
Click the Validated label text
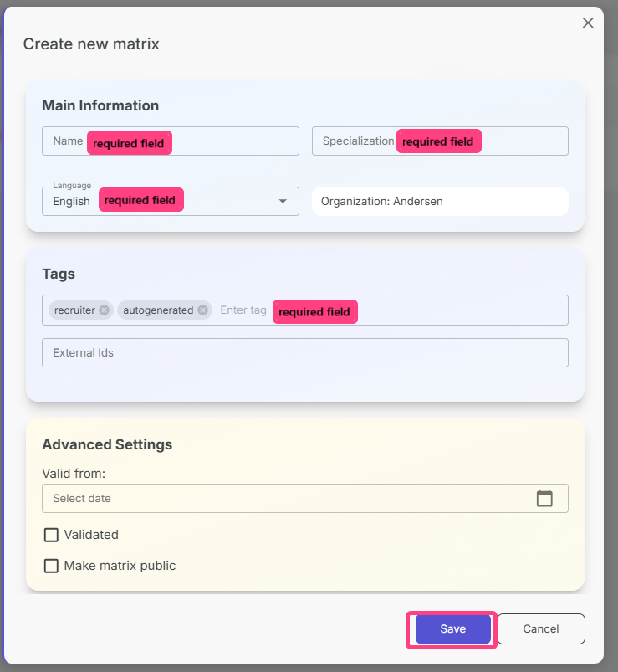click(x=91, y=535)
